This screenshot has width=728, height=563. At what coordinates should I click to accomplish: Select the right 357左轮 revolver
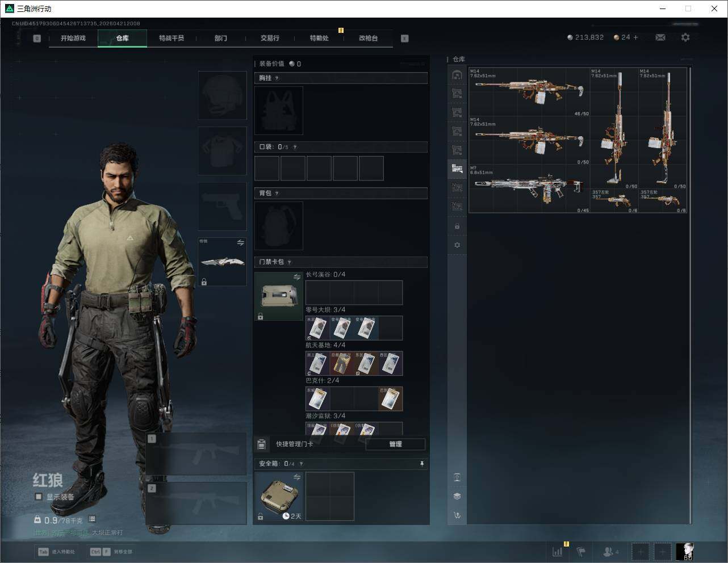pyautogui.click(x=663, y=201)
